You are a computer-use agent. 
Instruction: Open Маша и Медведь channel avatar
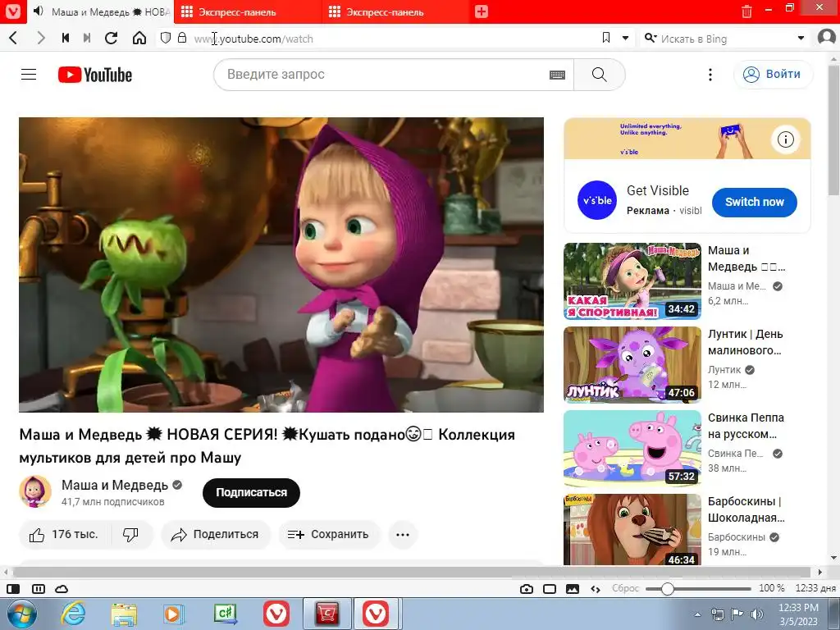(35, 491)
